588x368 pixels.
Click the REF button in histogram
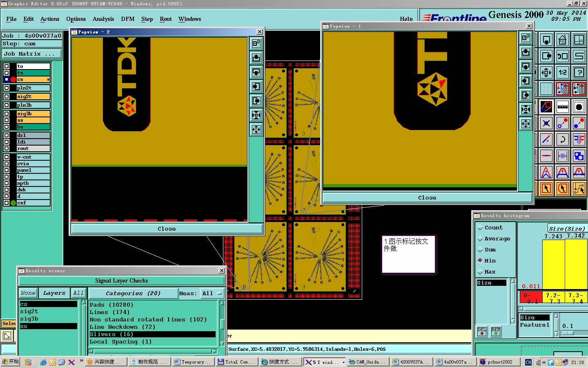coord(496,331)
